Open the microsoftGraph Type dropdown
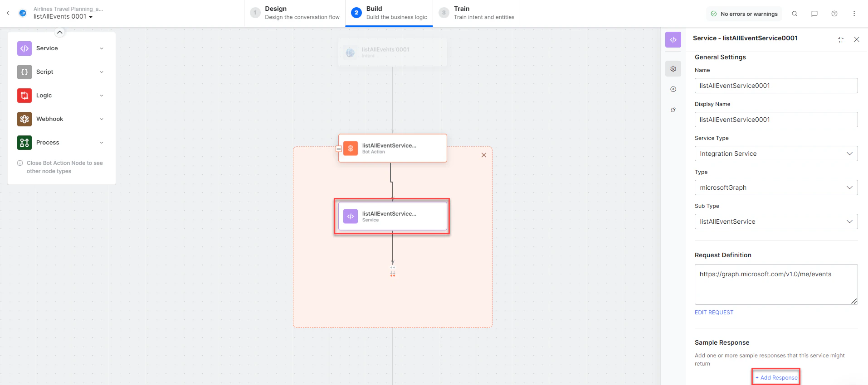The width and height of the screenshot is (868, 385). (x=776, y=188)
